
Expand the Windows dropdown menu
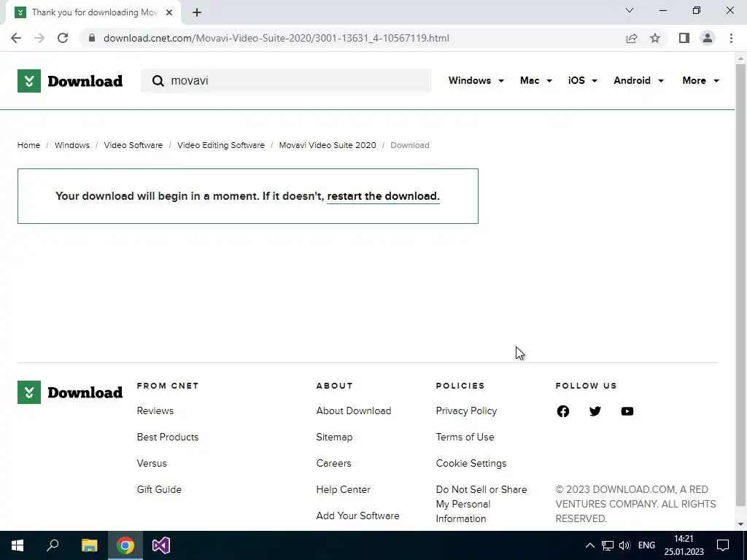[476, 80]
